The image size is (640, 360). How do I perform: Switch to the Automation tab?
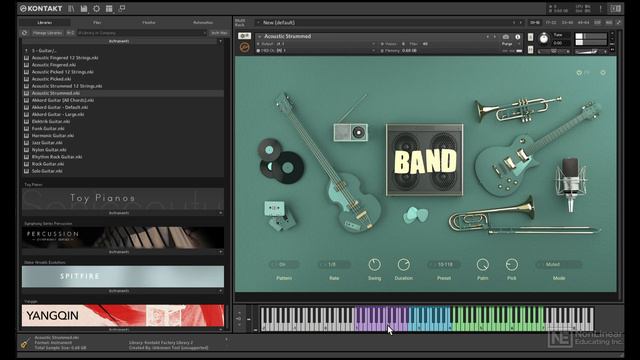[x=203, y=22]
